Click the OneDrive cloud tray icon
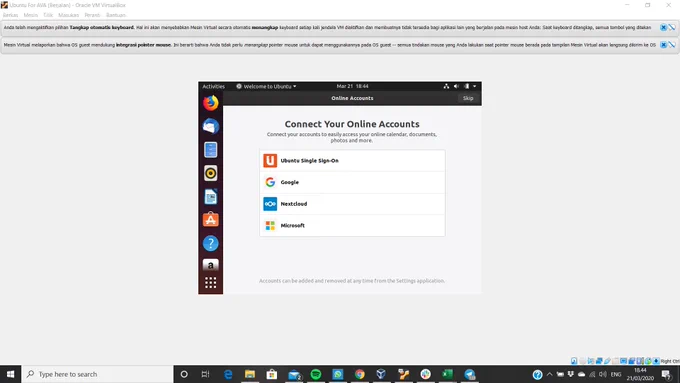The image size is (680, 383). point(582,374)
